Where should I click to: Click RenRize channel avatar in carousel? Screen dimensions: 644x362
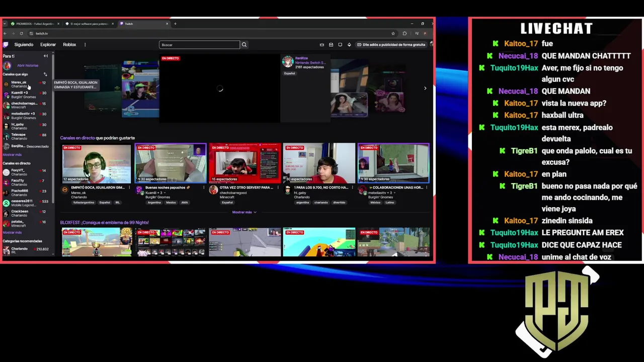click(x=288, y=61)
